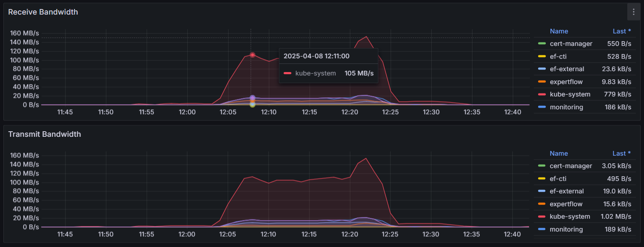Sort Receive Bandwidth legend by Last column
The height and width of the screenshot is (247, 644).
621,31
